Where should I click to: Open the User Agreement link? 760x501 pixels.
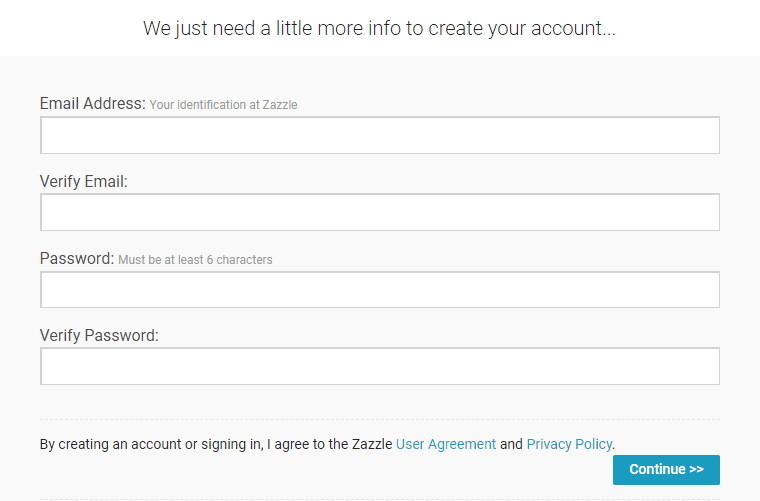pyautogui.click(x=446, y=444)
